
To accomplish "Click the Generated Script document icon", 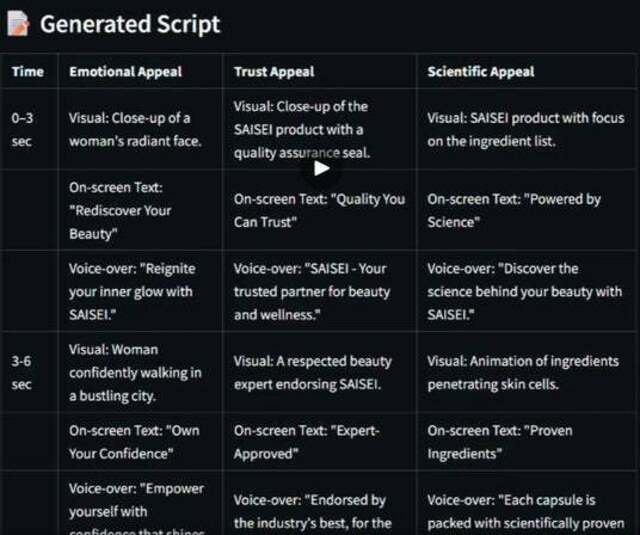I will (x=18, y=24).
